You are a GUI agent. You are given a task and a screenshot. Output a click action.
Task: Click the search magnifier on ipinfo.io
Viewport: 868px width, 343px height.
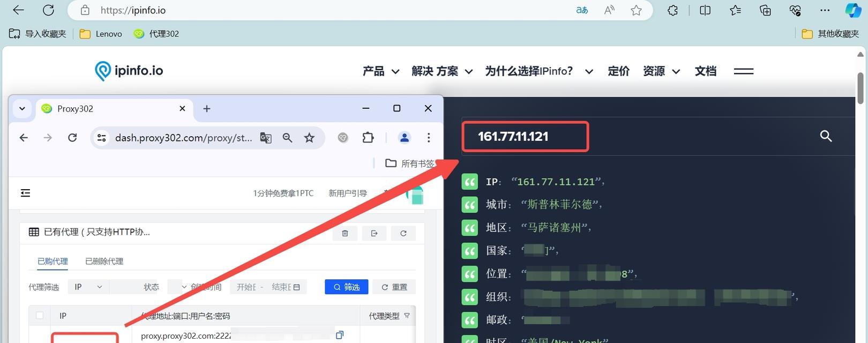click(826, 136)
